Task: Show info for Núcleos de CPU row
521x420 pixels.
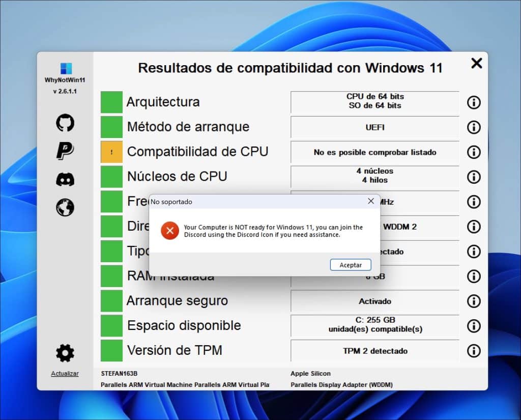Action: 474,177
